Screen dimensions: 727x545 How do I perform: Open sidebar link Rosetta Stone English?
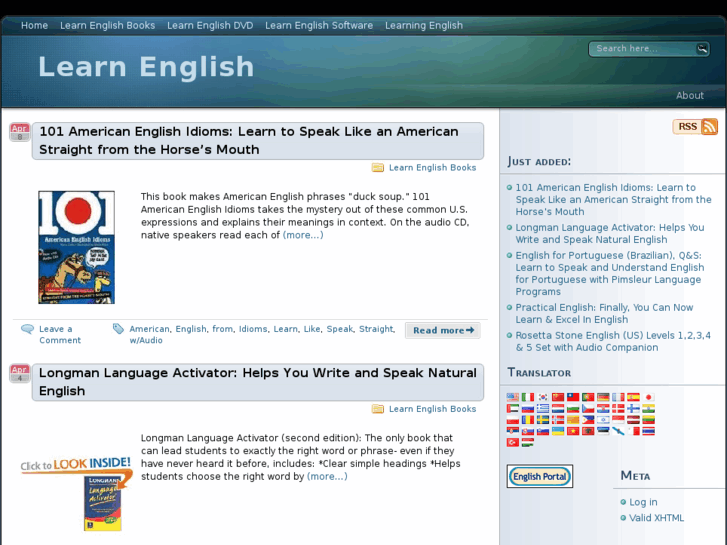click(613, 341)
